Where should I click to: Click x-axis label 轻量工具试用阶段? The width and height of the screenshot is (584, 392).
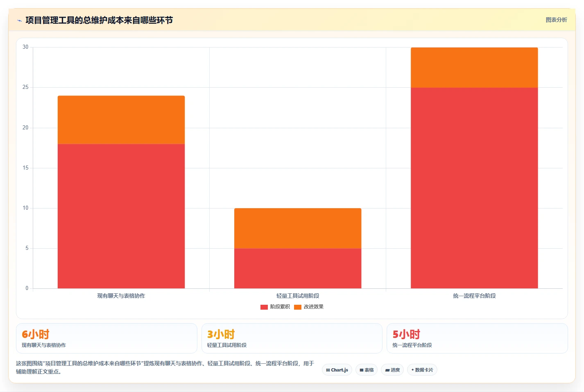click(x=298, y=296)
